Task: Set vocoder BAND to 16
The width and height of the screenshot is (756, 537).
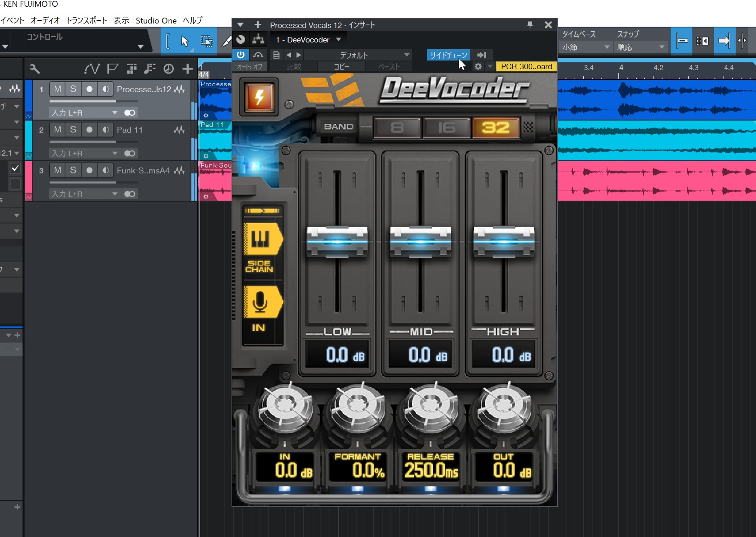Action: 447,128
